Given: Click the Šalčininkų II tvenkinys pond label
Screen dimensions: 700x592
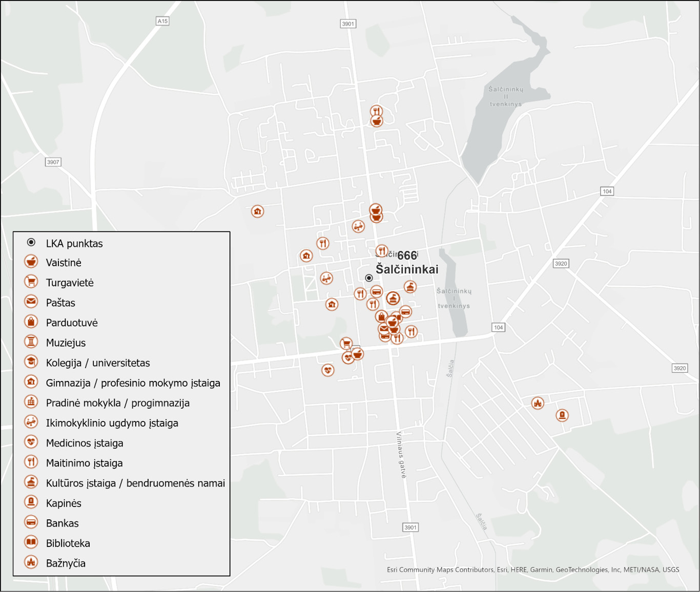Looking at the screenshot, I should [x=506, y=96].
